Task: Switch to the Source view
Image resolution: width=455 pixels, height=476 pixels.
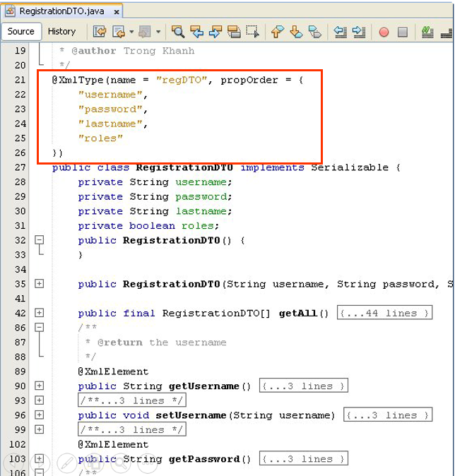Action: 21,31
